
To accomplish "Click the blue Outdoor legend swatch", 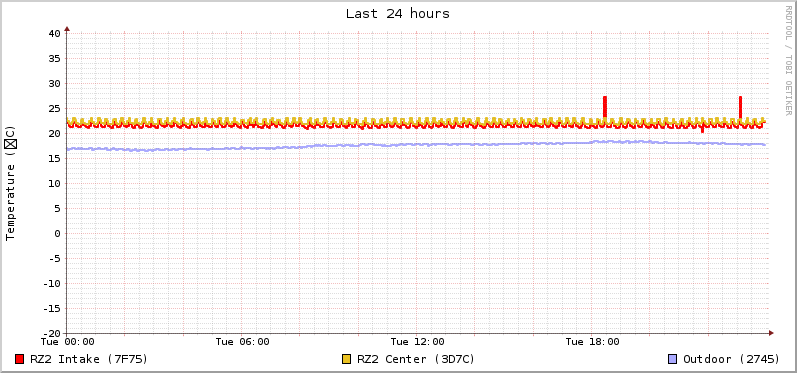I will click(672, 359).
